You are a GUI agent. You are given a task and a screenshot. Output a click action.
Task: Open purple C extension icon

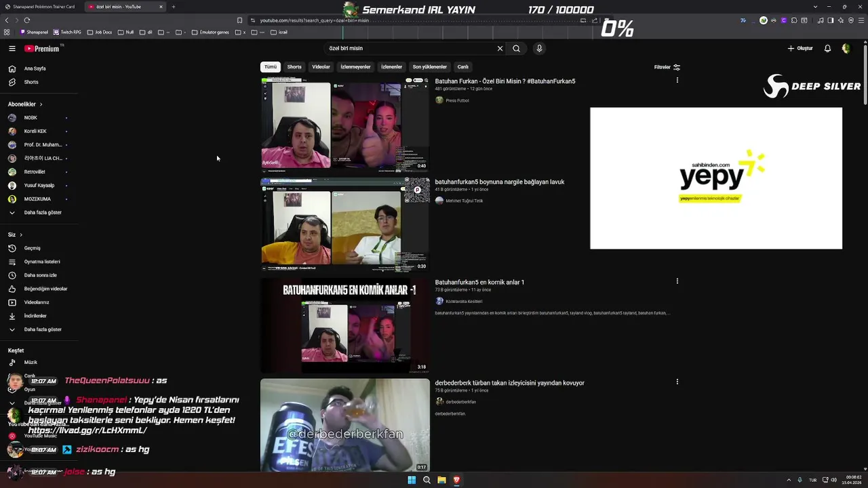(784, 20)
